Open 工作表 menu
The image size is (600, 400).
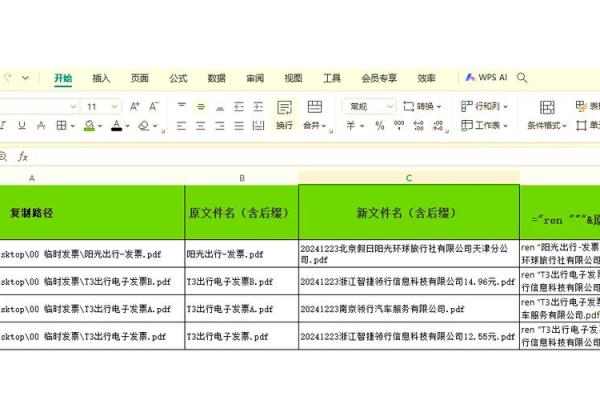coord(484,125)
